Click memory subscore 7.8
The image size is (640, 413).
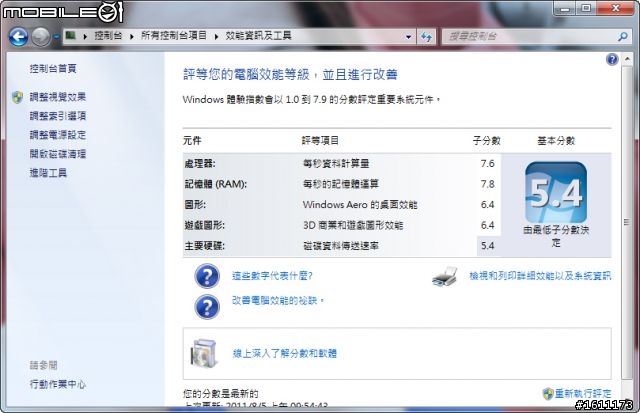(x=488, y=184)
